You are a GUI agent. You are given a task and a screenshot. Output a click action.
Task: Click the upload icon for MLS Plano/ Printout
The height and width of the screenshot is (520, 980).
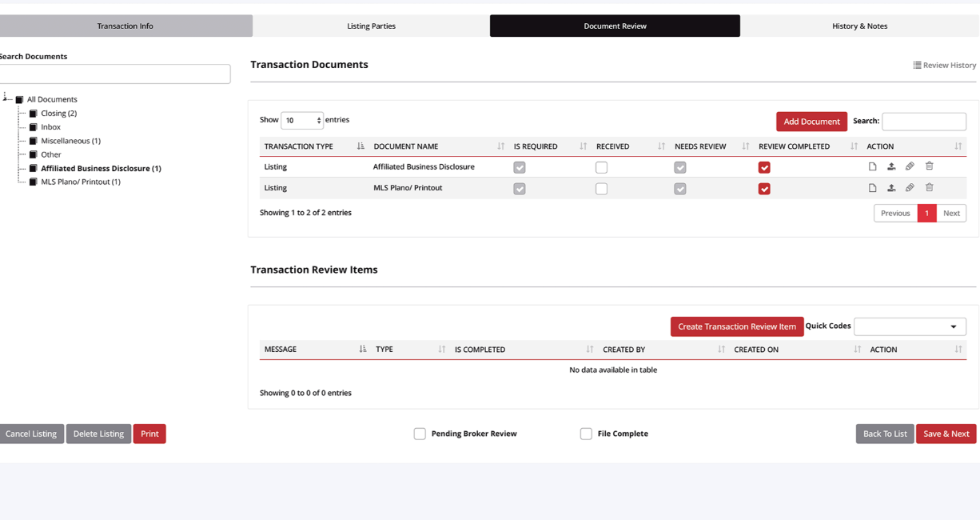(891, 187)
